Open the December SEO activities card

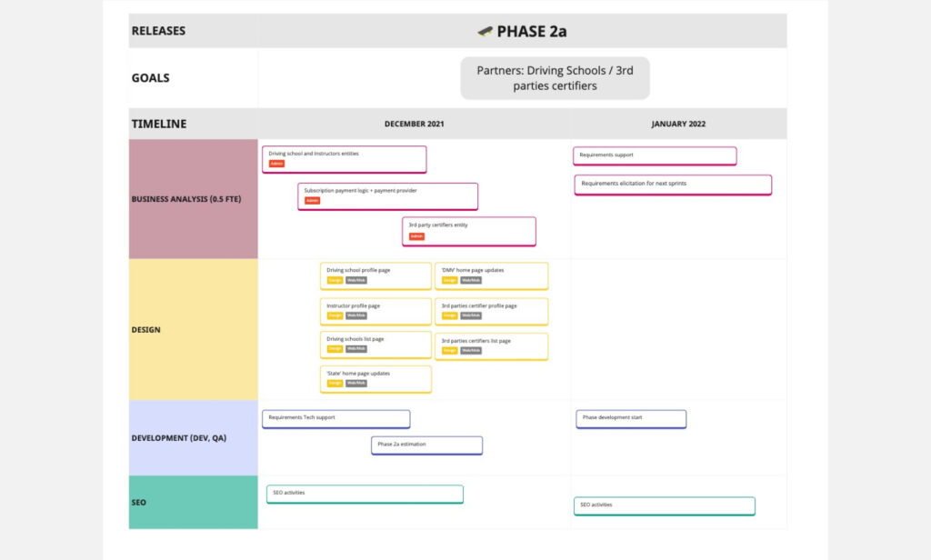pos(365,494)
